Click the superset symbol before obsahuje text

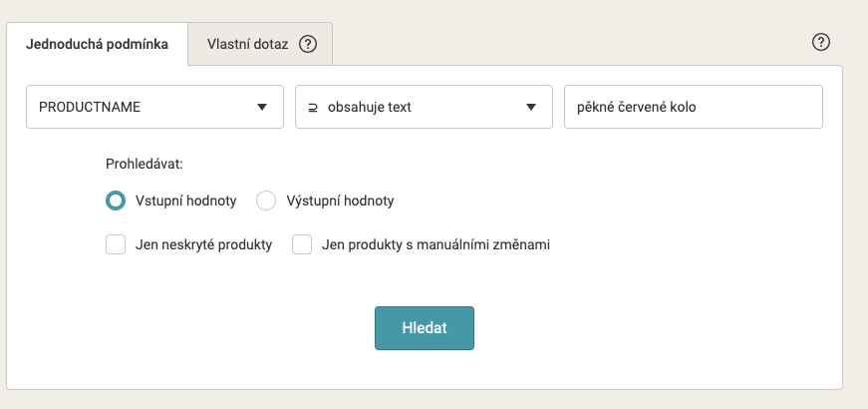(313, 107)
